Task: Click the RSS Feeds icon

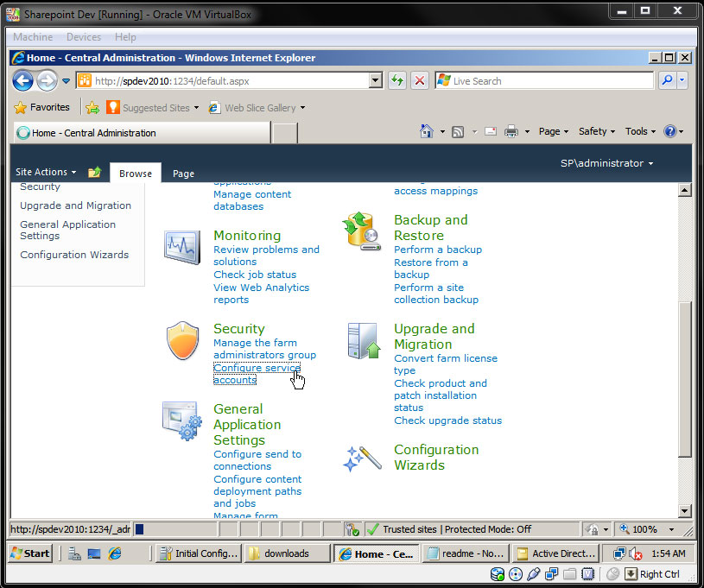Action: [x=458, y=132]
